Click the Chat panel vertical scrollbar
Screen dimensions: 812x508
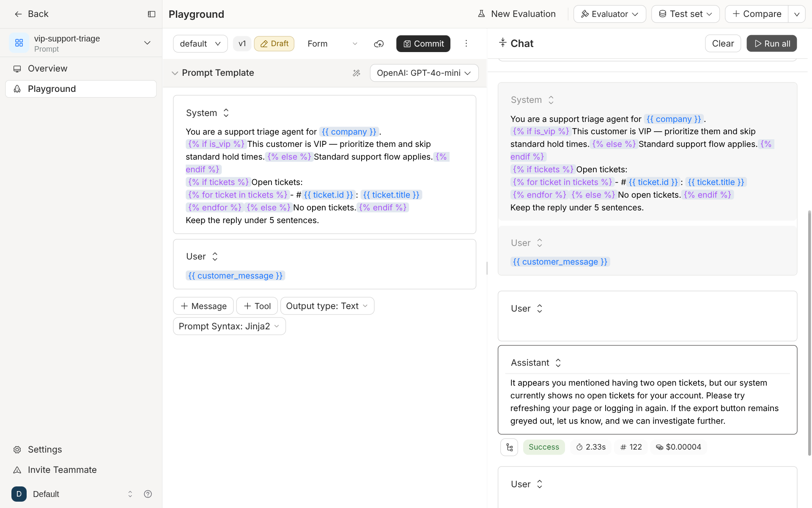[x=809, y=333]
